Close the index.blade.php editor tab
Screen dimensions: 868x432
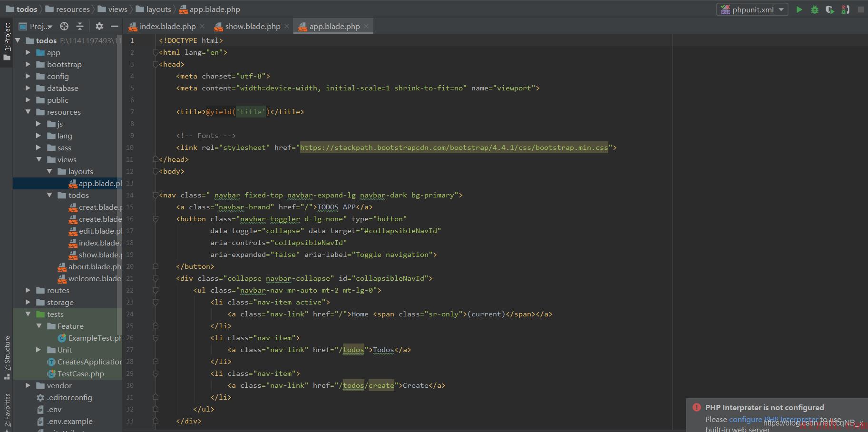pos(203,26)
